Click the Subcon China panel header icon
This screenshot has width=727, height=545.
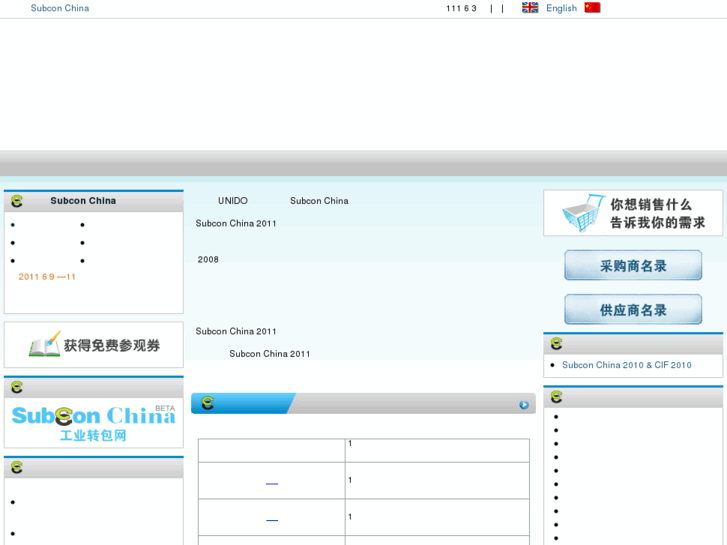coord(17,201)
